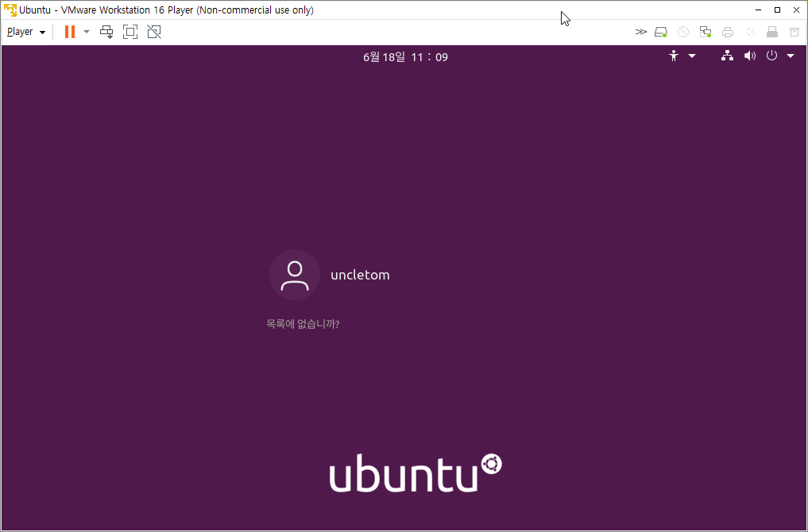Screen dimensions: 808x532
Task: Expand the power options arrow beside pause
Action: click(x=87, y=32)
